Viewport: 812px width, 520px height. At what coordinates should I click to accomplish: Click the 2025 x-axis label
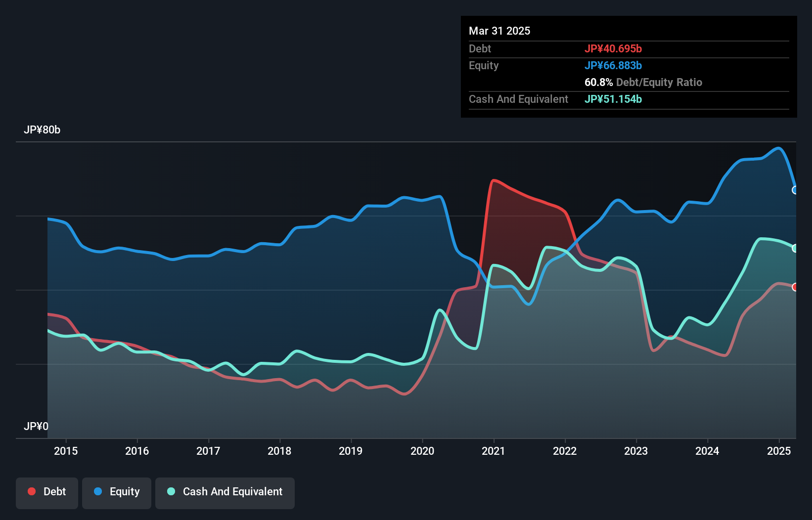click(779, 451)
